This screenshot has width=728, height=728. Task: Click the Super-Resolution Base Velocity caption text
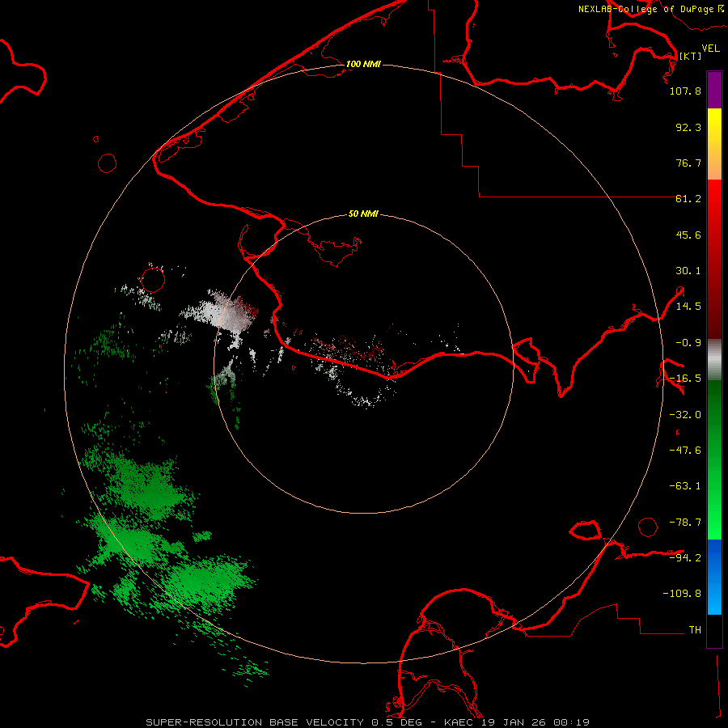tap(368, 722)
